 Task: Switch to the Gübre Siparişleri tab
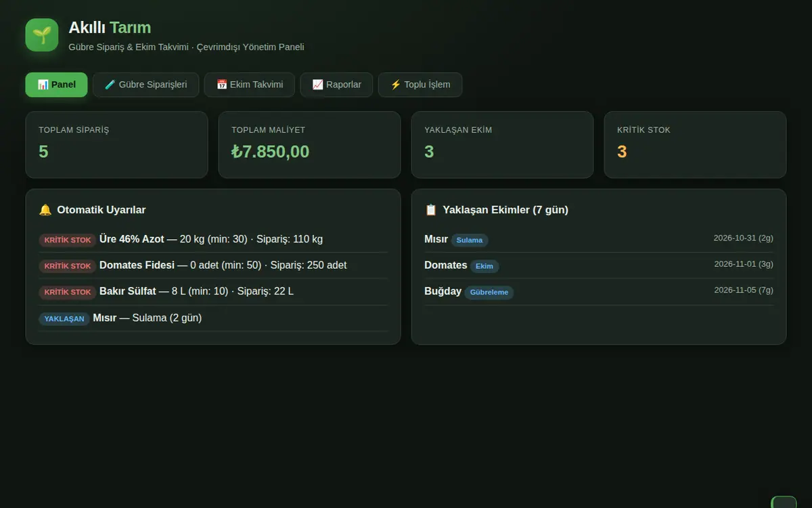145,85
